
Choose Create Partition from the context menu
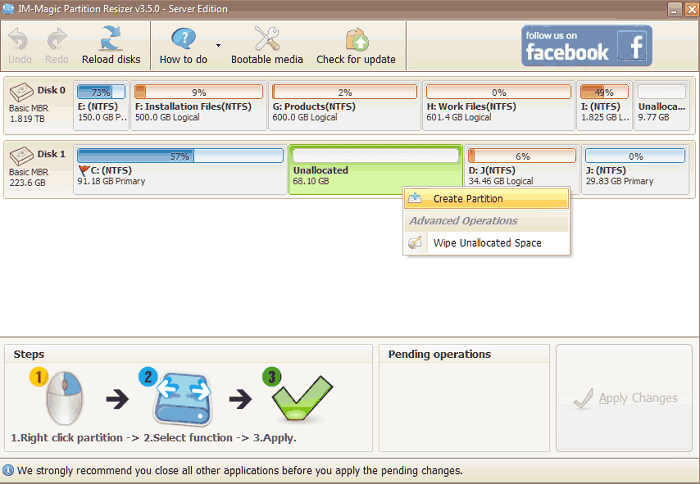[486, 199]
